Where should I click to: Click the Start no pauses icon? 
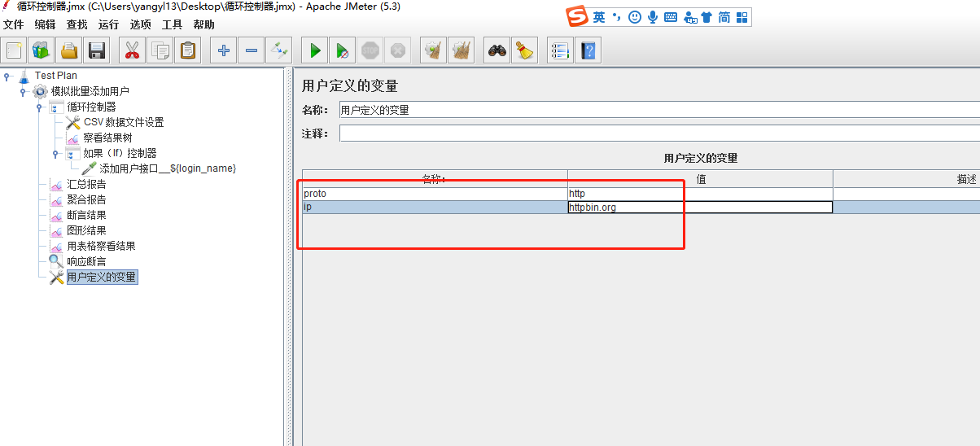point(343,50)
